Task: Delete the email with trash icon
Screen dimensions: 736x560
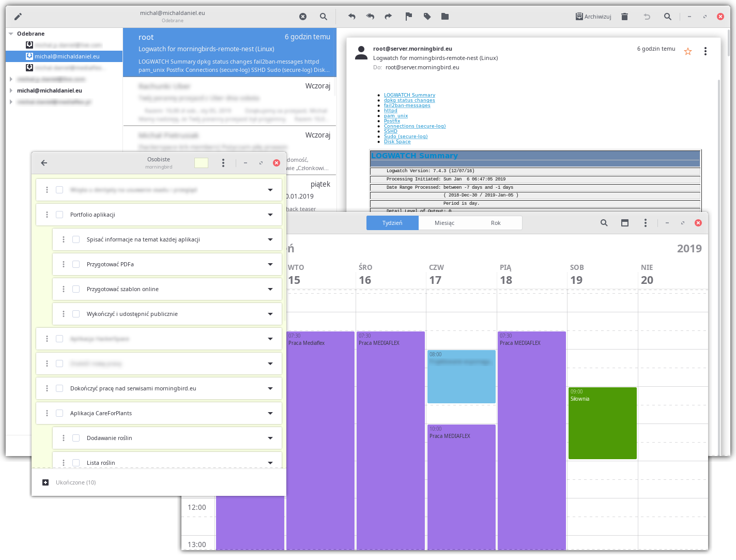Action: click(x=624, y=17)
